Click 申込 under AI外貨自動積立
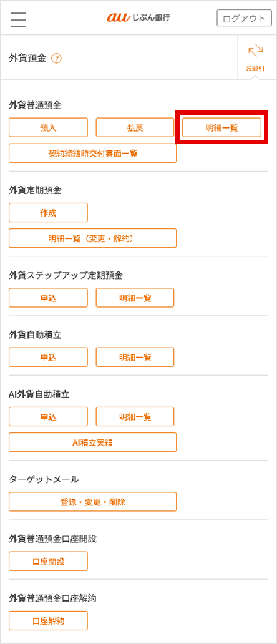 pyautogui.click(x=48, y=416)
